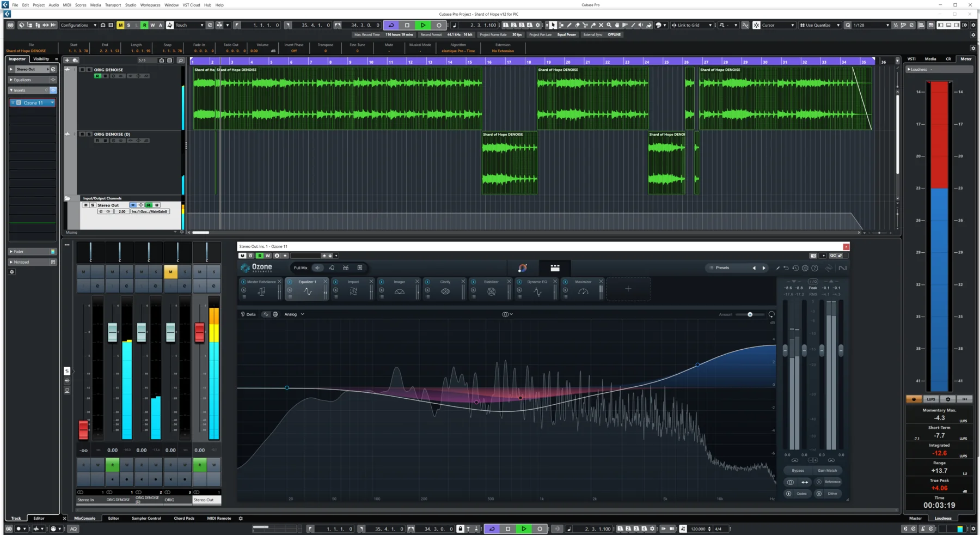Toggle Codec preview in Ozone

click(798, 494)
